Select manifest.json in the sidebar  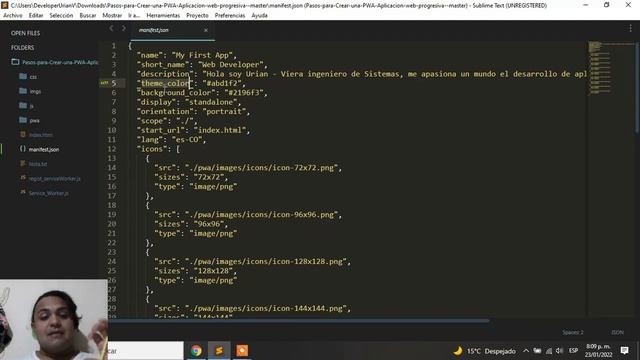(44, 149)
